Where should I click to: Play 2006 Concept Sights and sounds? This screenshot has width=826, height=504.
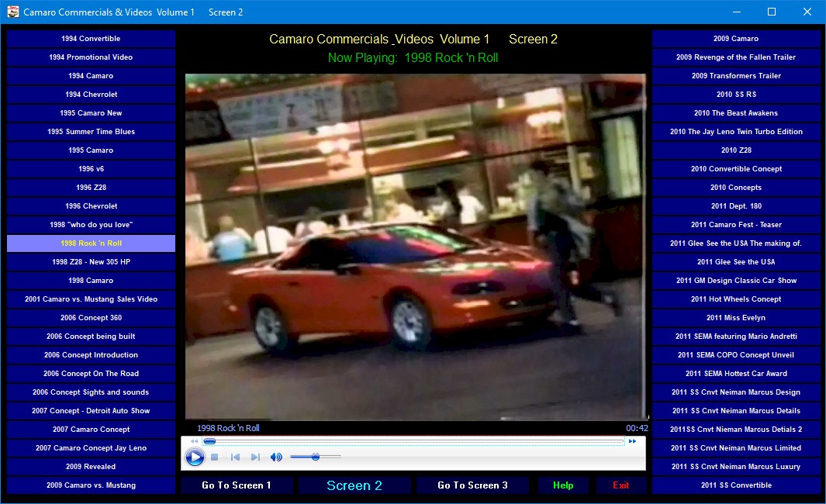[x=92, y=392]
